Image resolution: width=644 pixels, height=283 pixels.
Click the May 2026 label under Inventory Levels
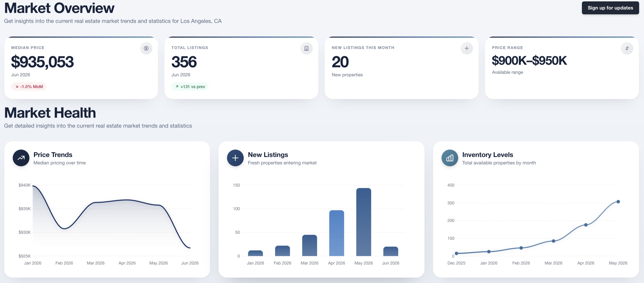point(618,263)
